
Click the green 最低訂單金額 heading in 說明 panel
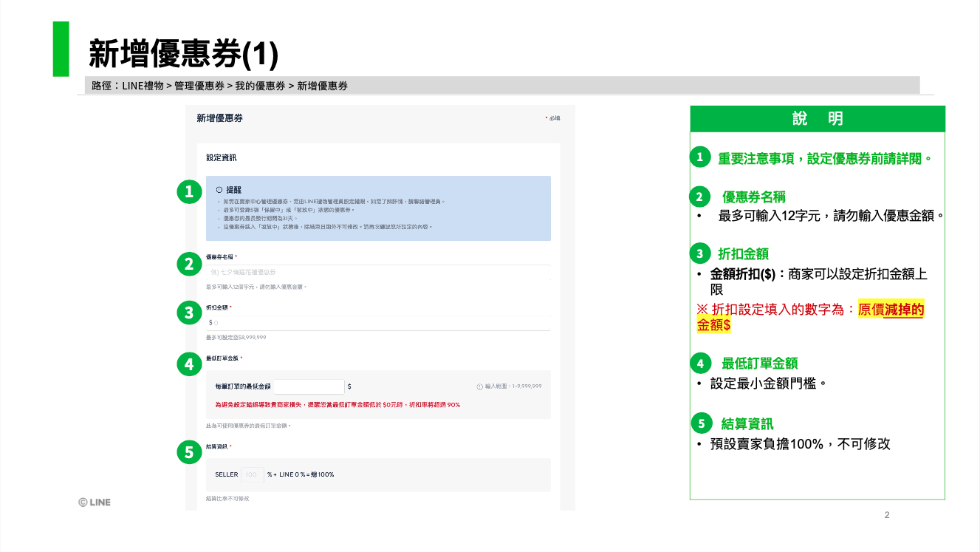[759, 364]
